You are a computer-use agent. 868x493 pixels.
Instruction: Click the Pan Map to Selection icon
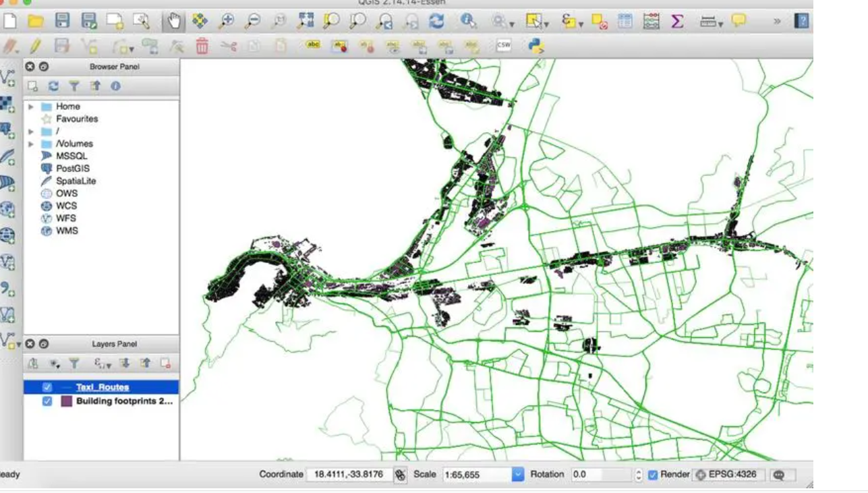(200, 22)
